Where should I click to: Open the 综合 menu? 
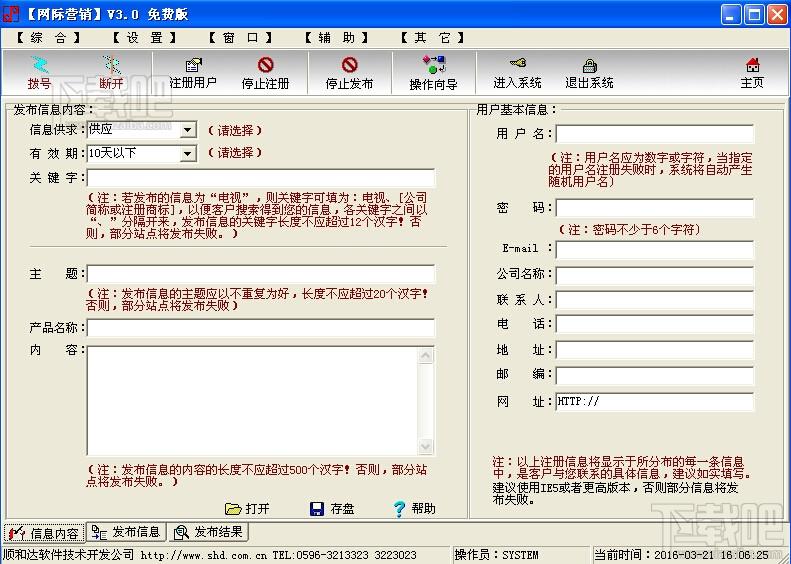coord(48,38)
